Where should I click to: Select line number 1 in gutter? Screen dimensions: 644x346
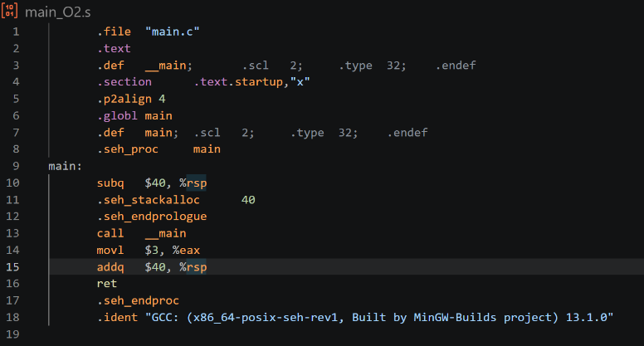16,32
